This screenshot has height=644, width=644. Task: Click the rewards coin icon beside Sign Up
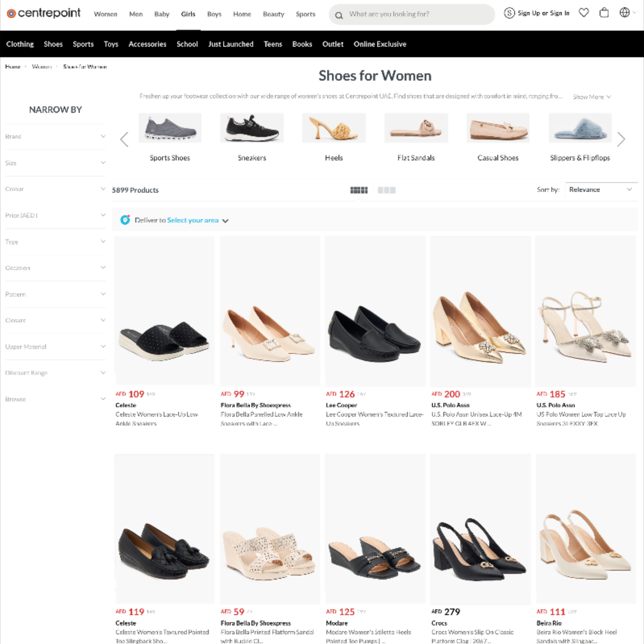pos(509,13)
